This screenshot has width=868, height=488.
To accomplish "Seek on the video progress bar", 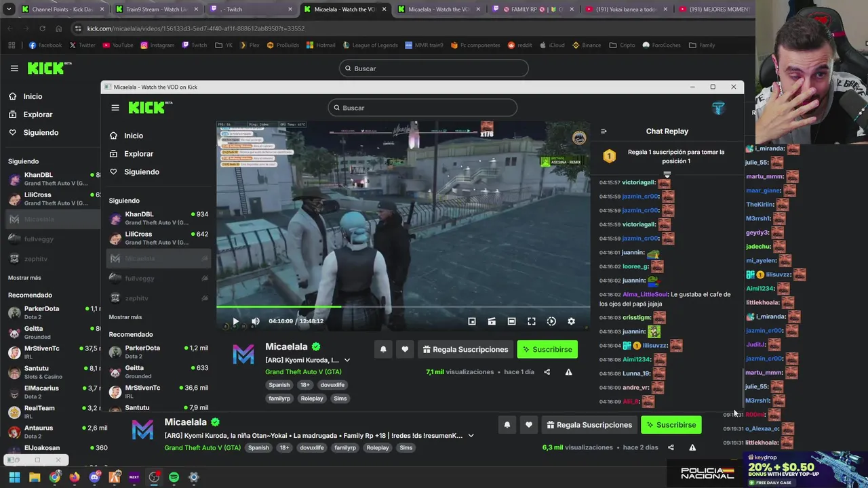I will 403,307.
